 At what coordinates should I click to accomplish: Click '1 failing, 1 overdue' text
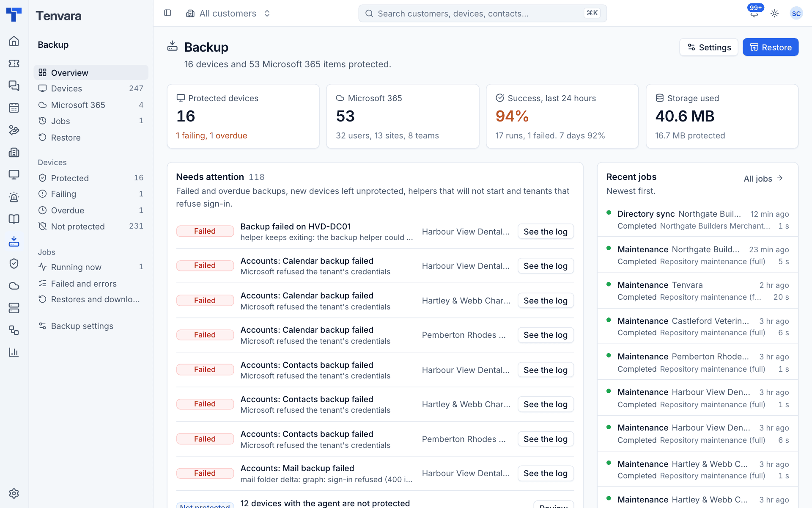211,135
